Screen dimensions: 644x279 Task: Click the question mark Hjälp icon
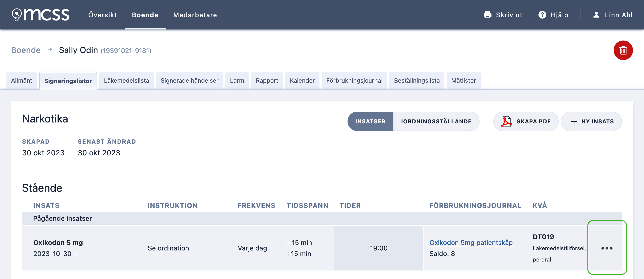(x=542, y=15)
